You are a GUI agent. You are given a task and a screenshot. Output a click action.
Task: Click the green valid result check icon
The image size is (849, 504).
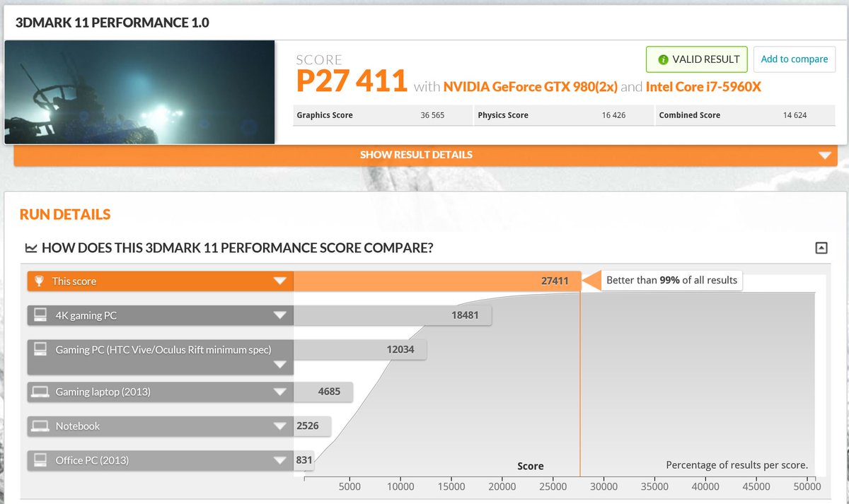(x=663, y=59)
